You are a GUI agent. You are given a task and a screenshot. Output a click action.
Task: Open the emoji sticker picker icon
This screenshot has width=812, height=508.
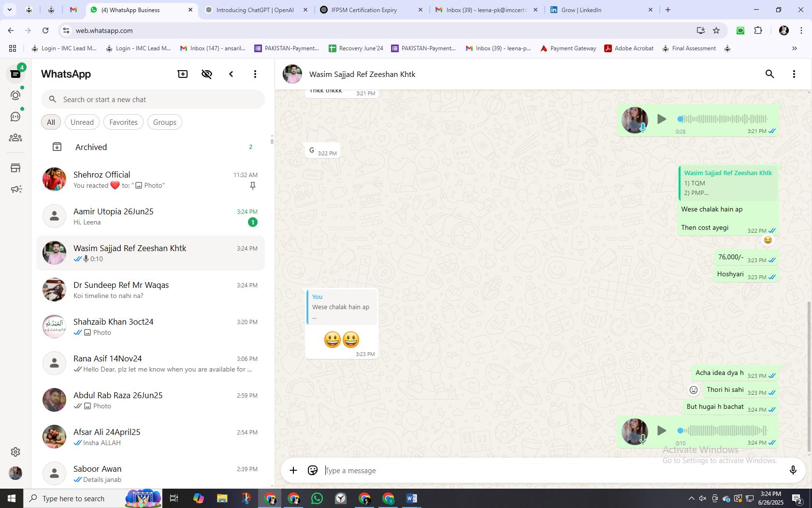tap(313, 470)
